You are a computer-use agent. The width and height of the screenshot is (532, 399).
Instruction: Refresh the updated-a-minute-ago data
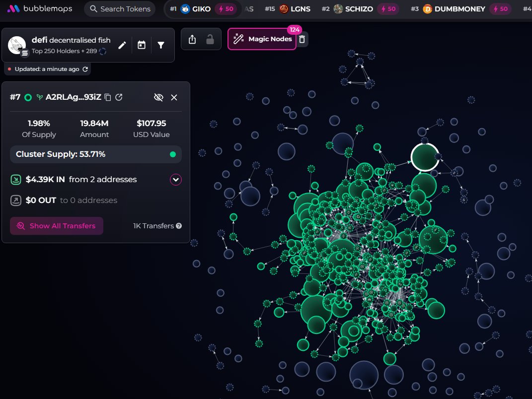[x=85, y=69]
